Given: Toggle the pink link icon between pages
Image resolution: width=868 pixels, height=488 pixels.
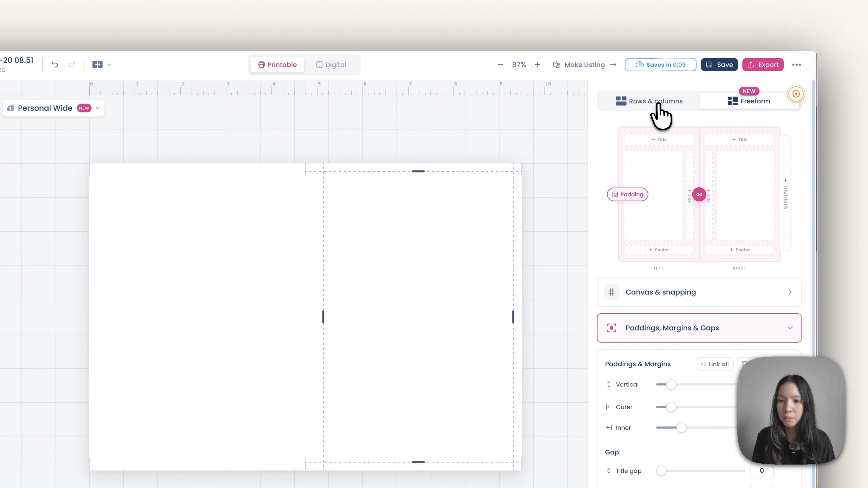Looking at the screenshot, I should point(699,194).
